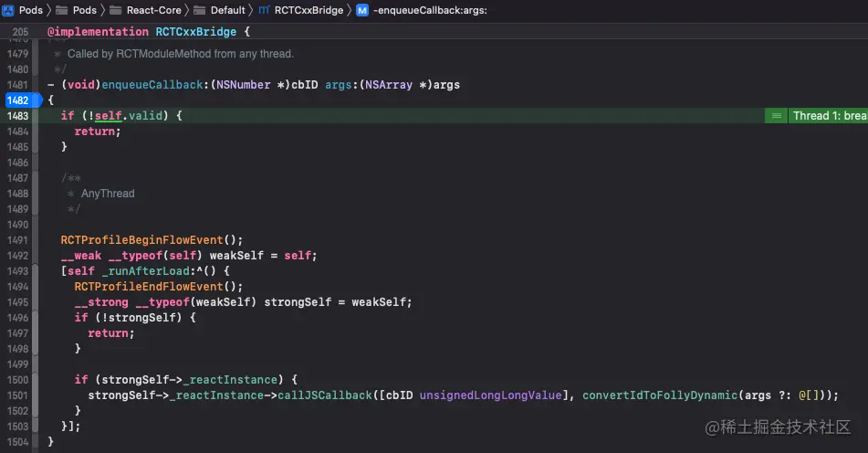Open the RCTCxxBridge file breadcrumb
The image size is (868, 453).
[301, 10]
